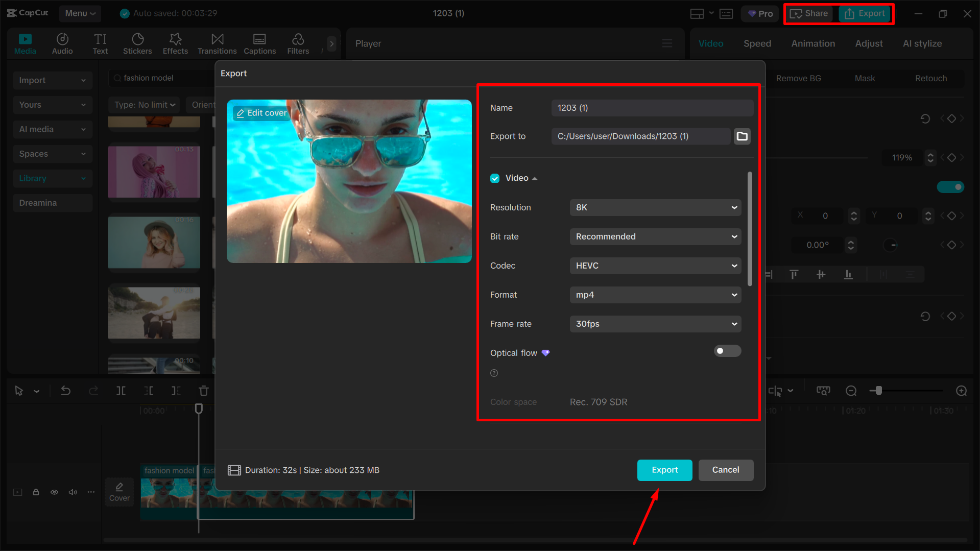Screen dimensions: 980x551
Task: Open the Frame rate dropdown
Action: click(x=655, y=323)
